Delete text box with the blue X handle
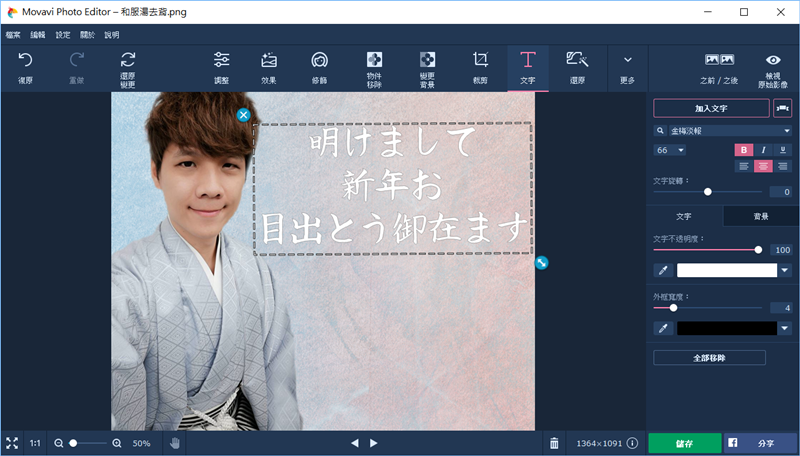The width and height of the screenshot is (800, 456). pos(243,115)
